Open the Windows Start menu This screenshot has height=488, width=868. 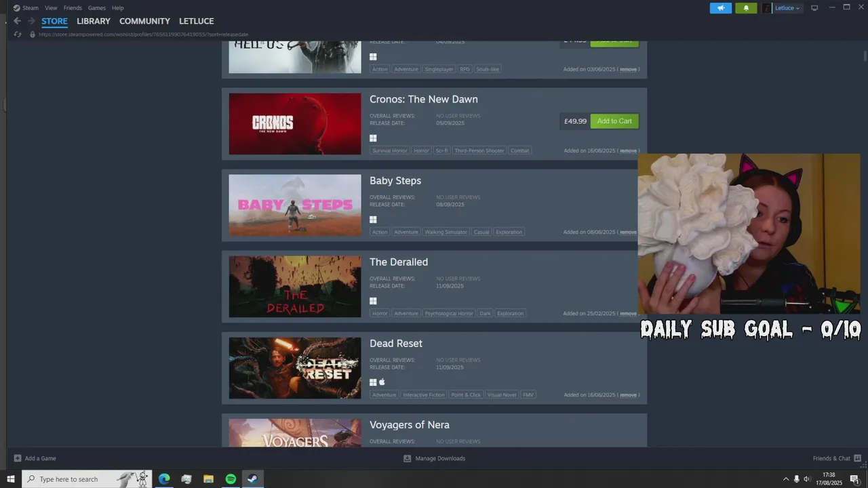click(10, 479)
